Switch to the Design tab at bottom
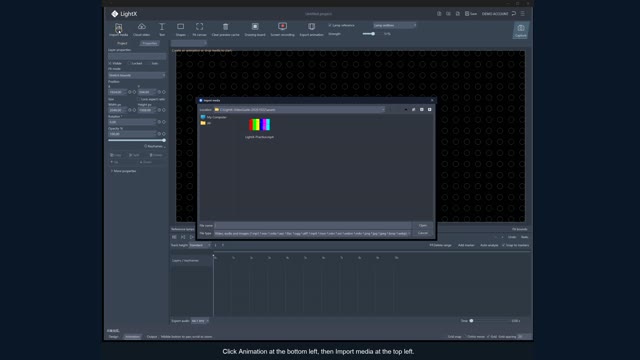 pyautogui.click(x=113, y=337)
